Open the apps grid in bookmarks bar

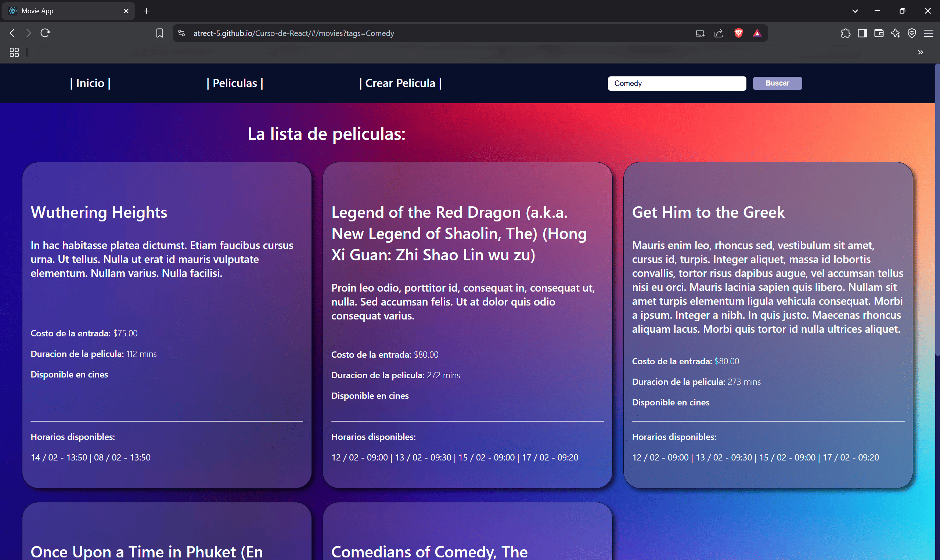(14, 53)
